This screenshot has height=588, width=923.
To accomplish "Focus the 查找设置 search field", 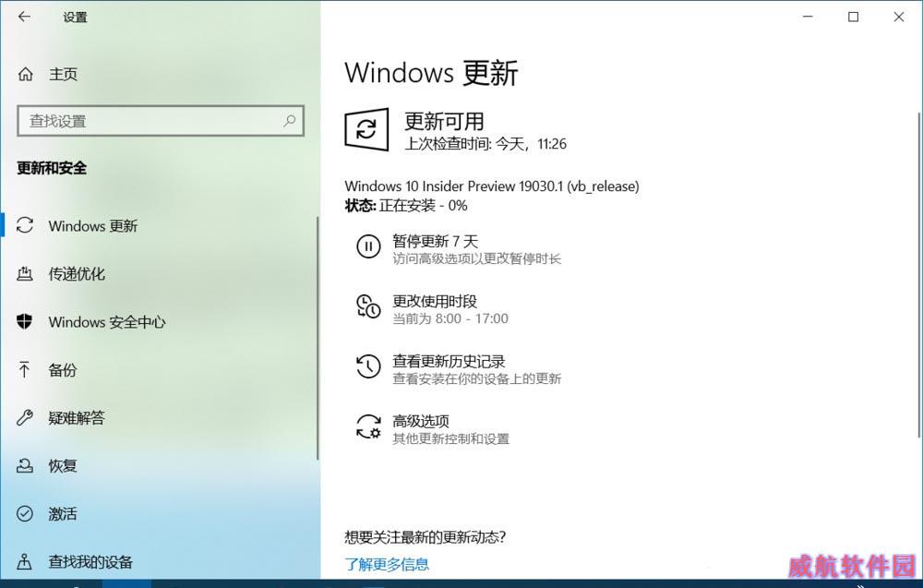I will (161, 121).
